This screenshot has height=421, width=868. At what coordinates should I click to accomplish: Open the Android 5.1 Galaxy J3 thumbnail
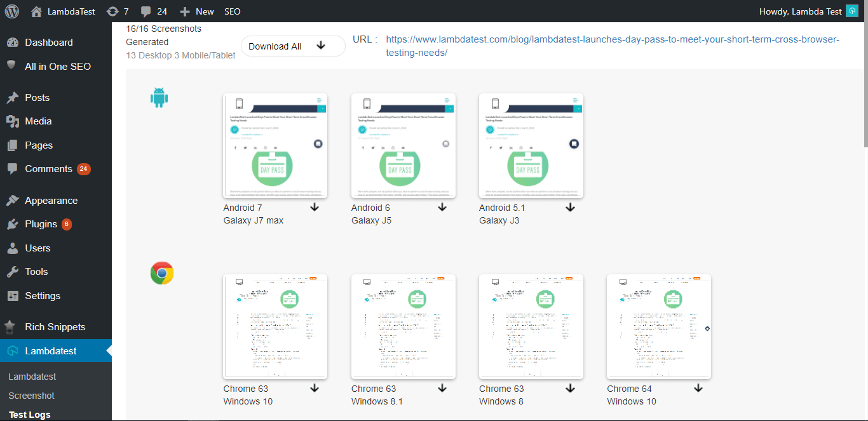coord(531,145)
